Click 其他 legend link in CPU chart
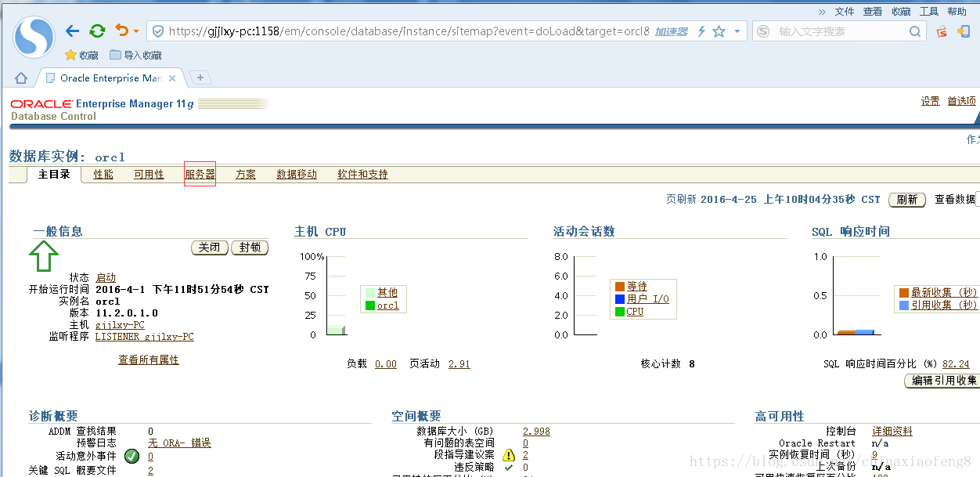 [x=387, y=293]
